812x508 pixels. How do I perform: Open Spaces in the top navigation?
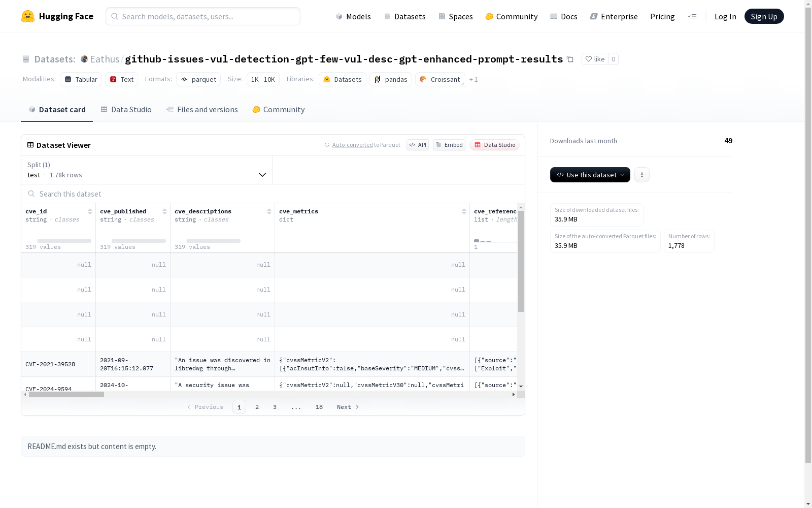click(x=456, y=16)
